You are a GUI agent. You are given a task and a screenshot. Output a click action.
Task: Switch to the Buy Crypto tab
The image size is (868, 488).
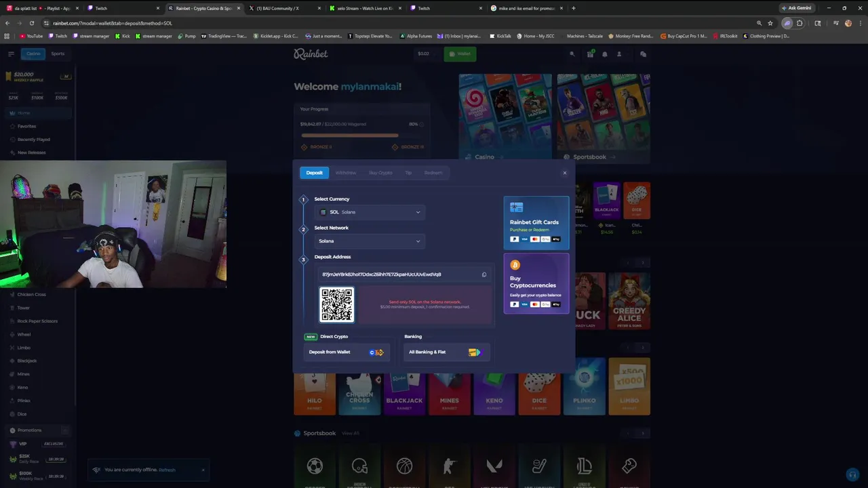(380, 173)
